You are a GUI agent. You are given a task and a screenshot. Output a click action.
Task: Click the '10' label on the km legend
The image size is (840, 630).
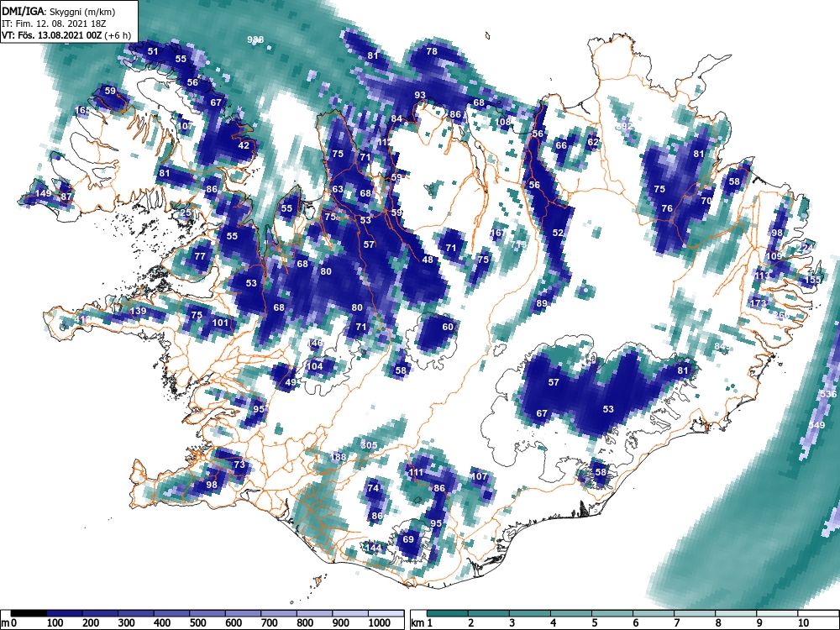point(803,623)
